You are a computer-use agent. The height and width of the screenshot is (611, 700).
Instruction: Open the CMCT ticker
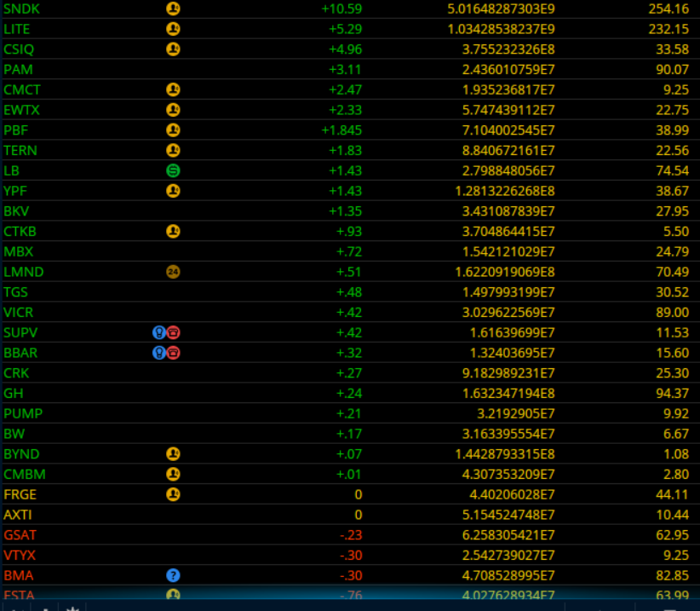click(22, 89)
